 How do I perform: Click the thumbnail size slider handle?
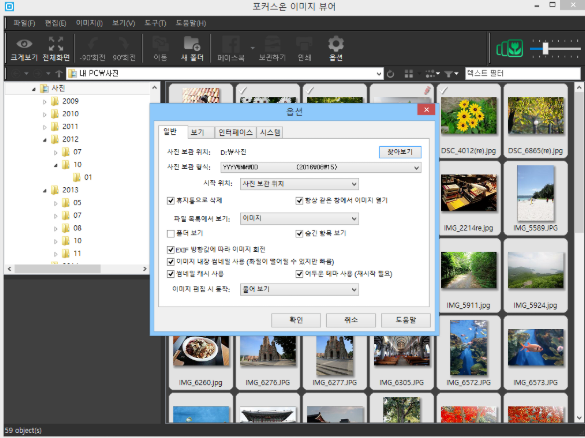point(545,49)
